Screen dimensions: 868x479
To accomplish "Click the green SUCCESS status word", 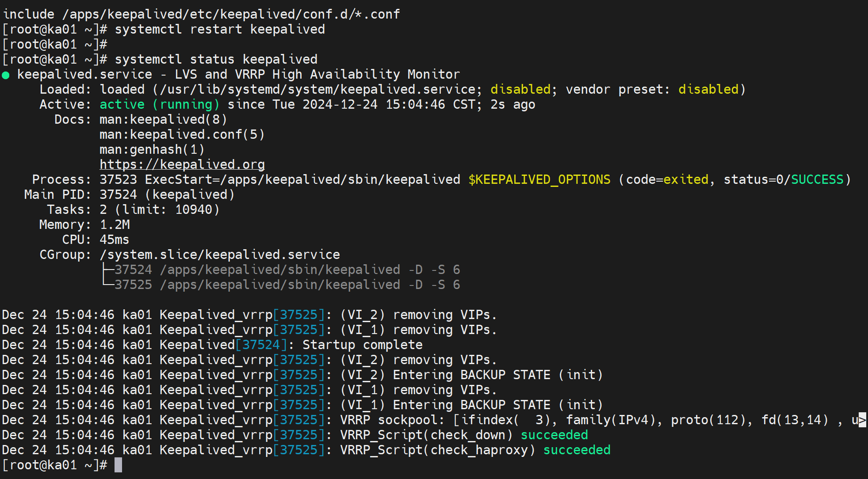I will coord(817,179).
